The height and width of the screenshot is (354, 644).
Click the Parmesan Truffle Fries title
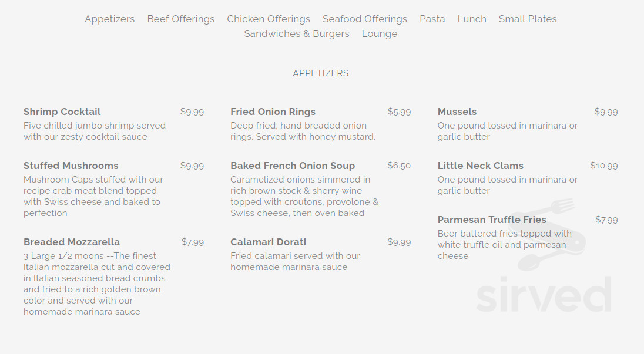coord(492,220)
